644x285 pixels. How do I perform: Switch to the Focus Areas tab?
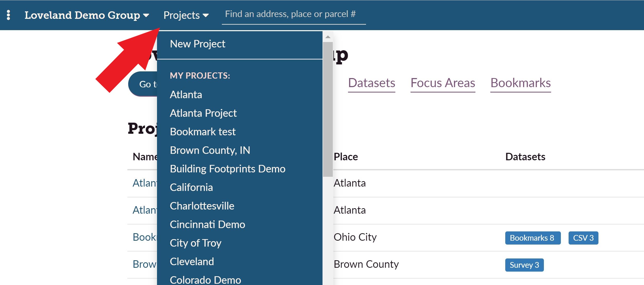tap(443, 83)
